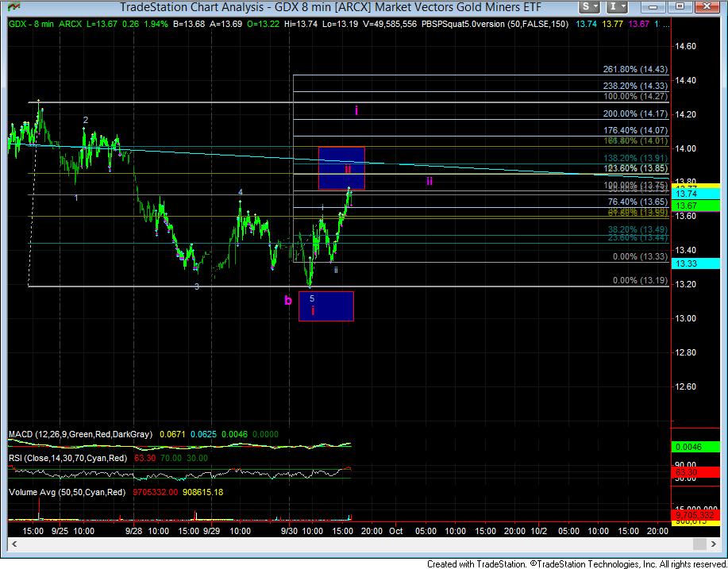Click the 12.80 price axis label
The width and height of the screenshot is (728, 569).
[x=685, y=352]
